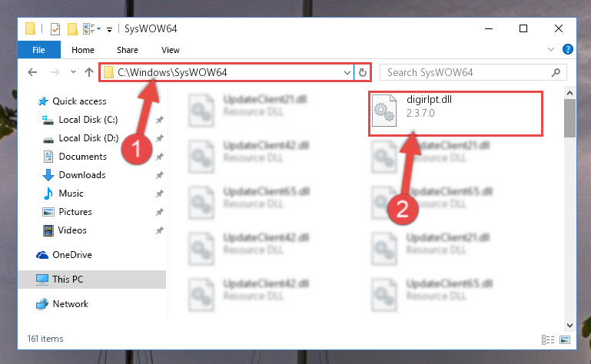Open the digirlpt.dll file icon
The width and height of the screenshot is (591, 364).
(x=384, y=111)
